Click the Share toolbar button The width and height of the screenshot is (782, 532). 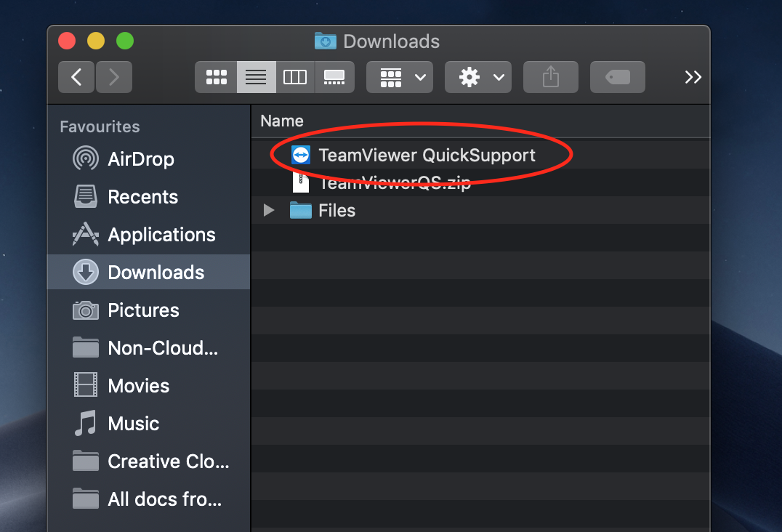(550, 77)
